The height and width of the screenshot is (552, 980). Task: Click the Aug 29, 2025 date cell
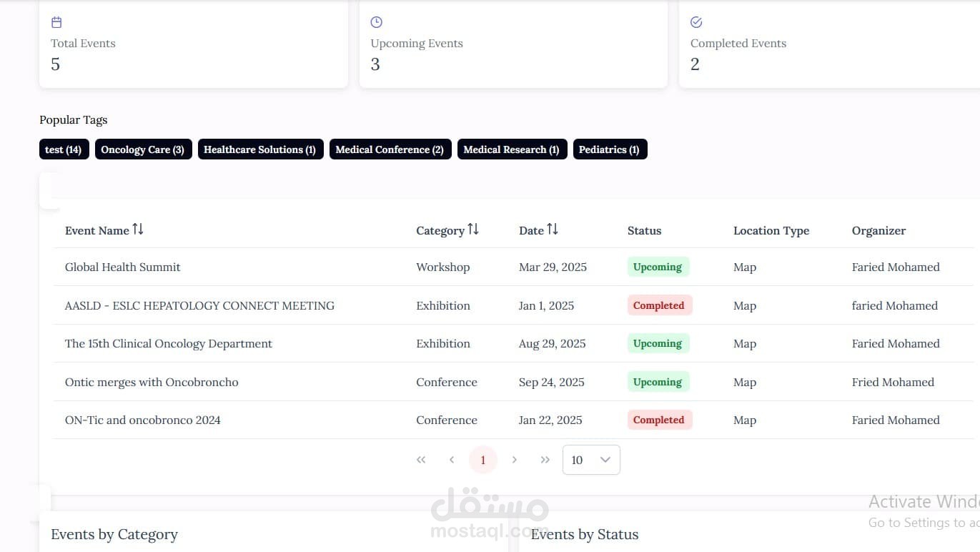pos(552,344)
